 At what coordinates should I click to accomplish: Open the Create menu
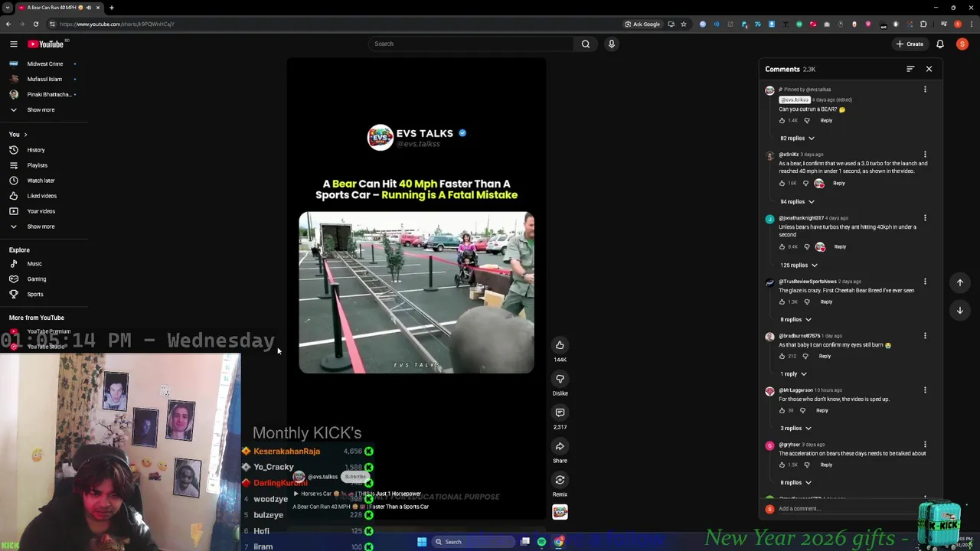[910, 44]
